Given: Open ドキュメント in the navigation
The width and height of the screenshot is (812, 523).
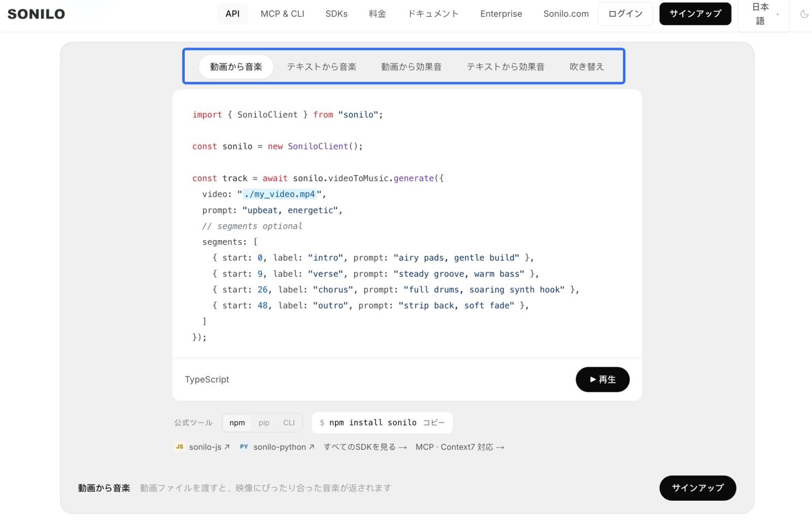Looking at the screenshot, I should coord(433,14).
